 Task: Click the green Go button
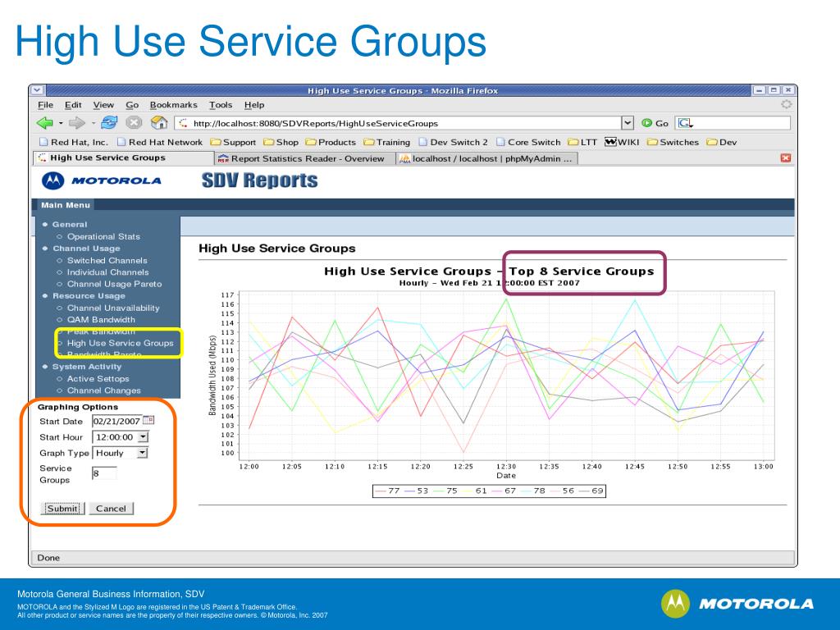(x=655, y=123)
